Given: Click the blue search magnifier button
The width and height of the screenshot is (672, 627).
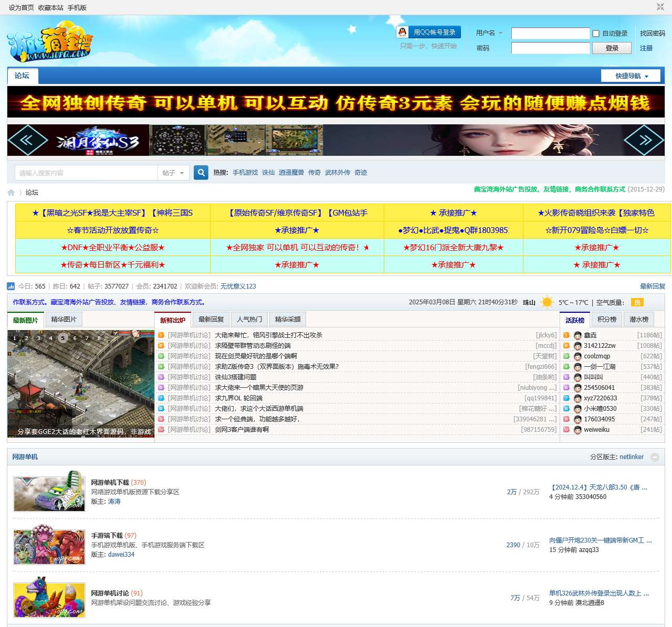Looking at the screenshot, I should point(201,172).
